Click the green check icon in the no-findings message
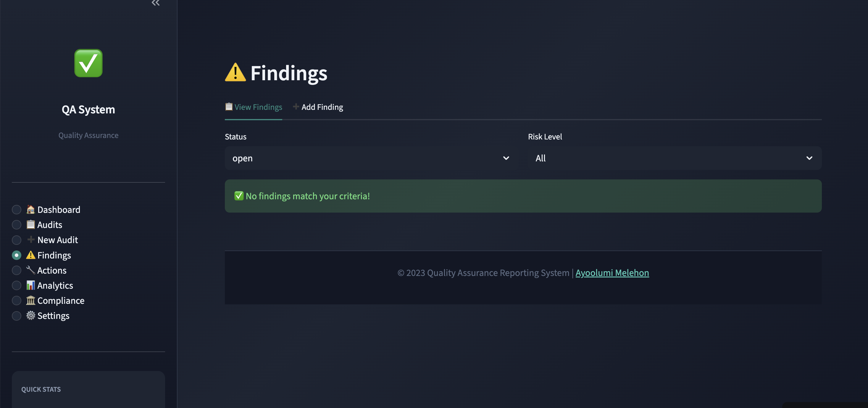The image size is (868, 408). [239, 196]
